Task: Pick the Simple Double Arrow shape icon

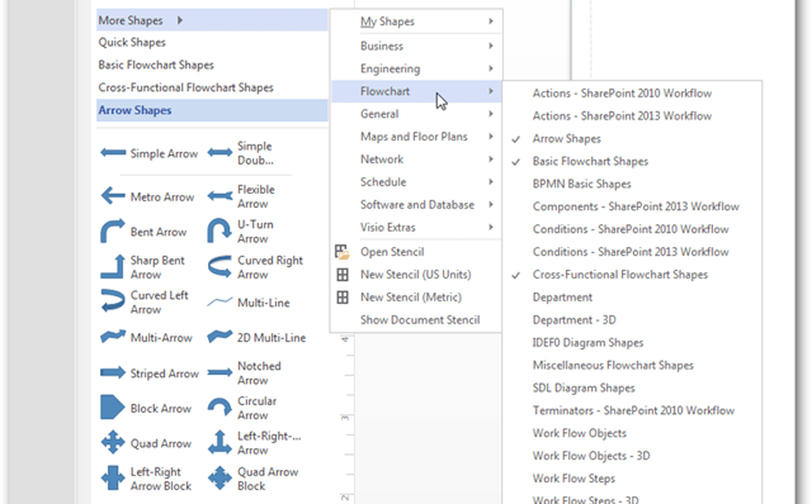Action: tap(220, 153)
